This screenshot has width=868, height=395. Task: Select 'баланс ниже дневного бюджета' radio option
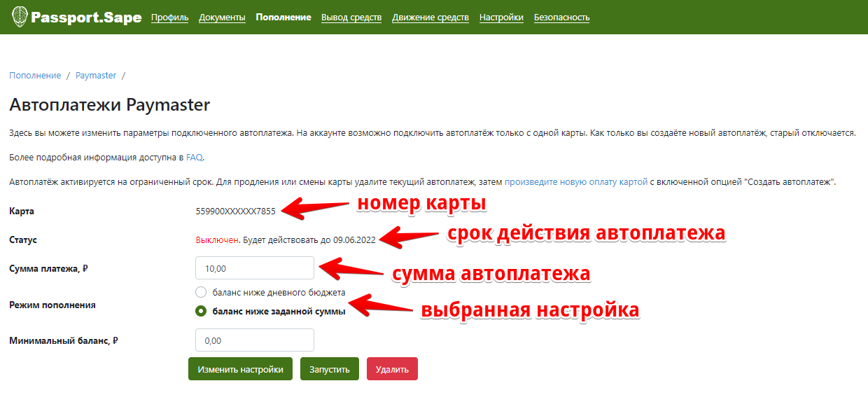coord(201,292)
